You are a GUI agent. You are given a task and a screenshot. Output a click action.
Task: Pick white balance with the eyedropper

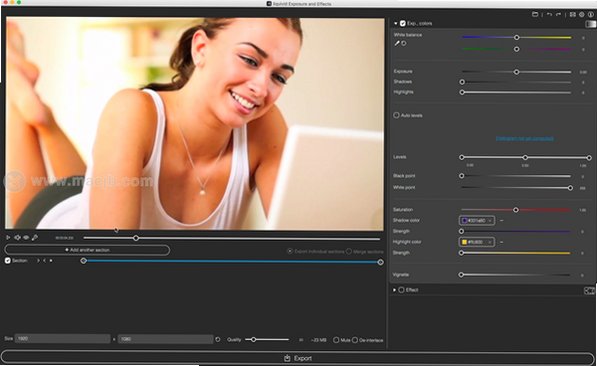[397, 43]
